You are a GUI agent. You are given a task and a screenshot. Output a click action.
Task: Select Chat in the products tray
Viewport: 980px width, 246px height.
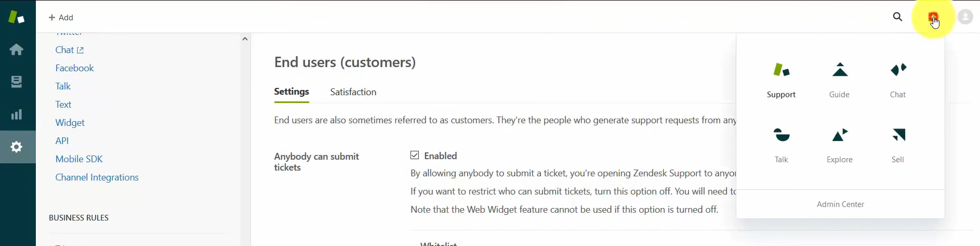pos(898,80)
